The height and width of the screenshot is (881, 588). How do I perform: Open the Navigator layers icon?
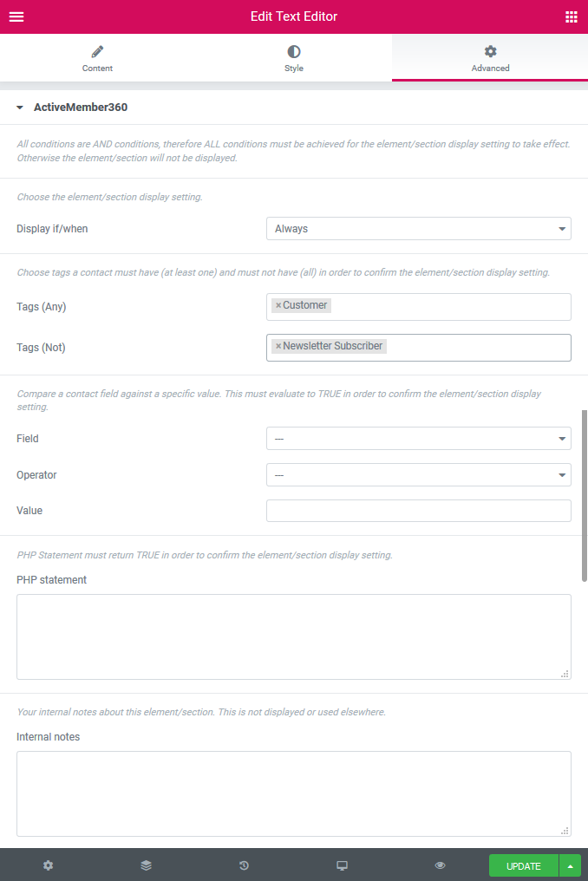click(146, 865)
